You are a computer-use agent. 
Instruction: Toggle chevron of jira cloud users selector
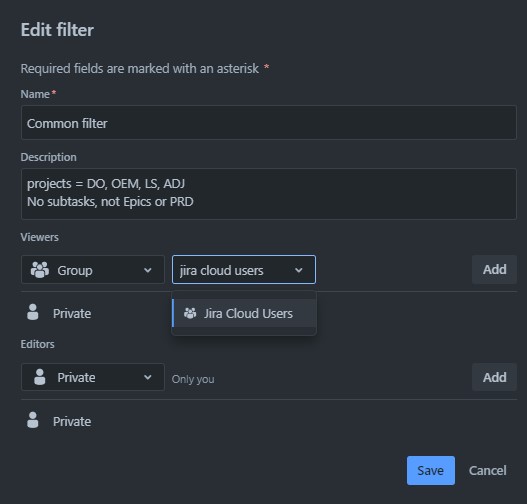click(x=298, y=270)
